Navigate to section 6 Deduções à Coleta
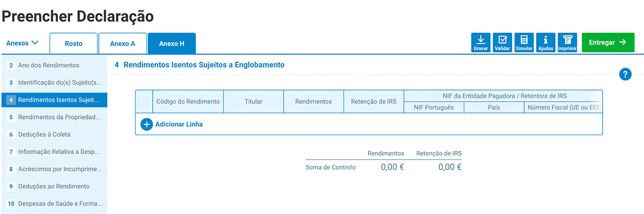Screen dimensions: 644x214 tap(44, 134)
